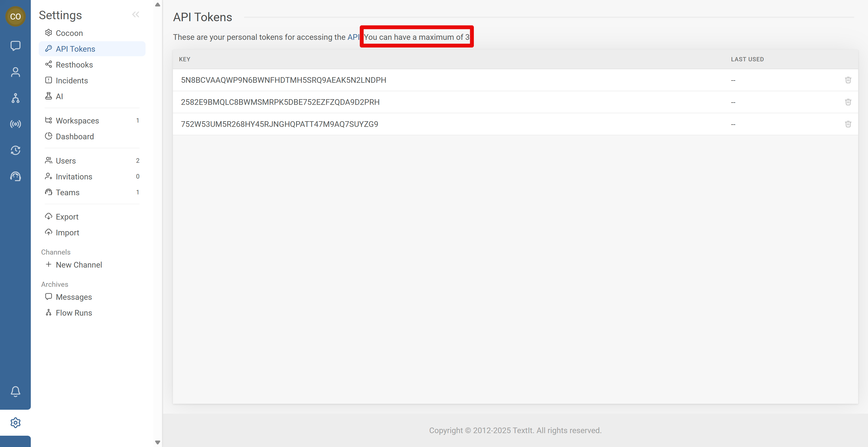Delete the token starting with 752W53

pos(848,124)
